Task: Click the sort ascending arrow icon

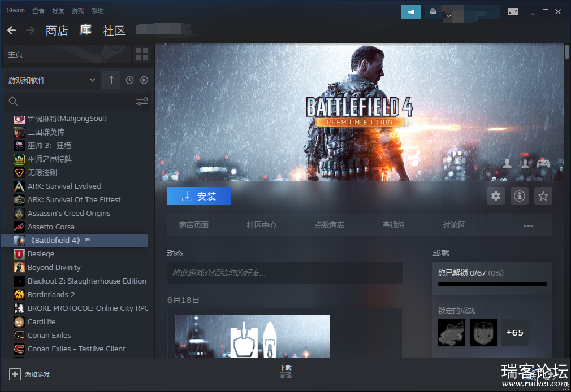Action: tap(111, 80)
